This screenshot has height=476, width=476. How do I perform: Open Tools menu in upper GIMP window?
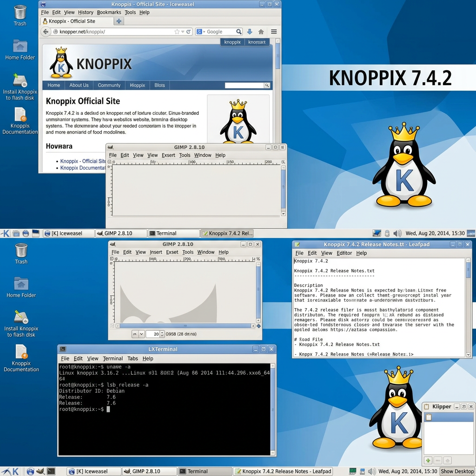pyautogui.click(x=185, y=155)
